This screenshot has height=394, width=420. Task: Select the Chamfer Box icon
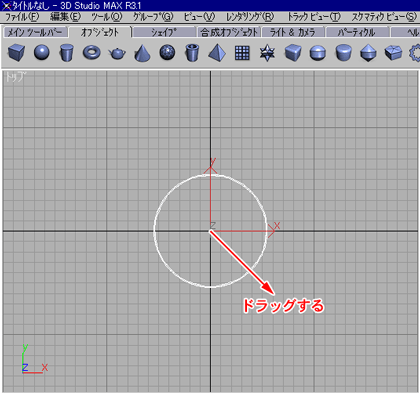pyautogui.click(x=293, y=53)
